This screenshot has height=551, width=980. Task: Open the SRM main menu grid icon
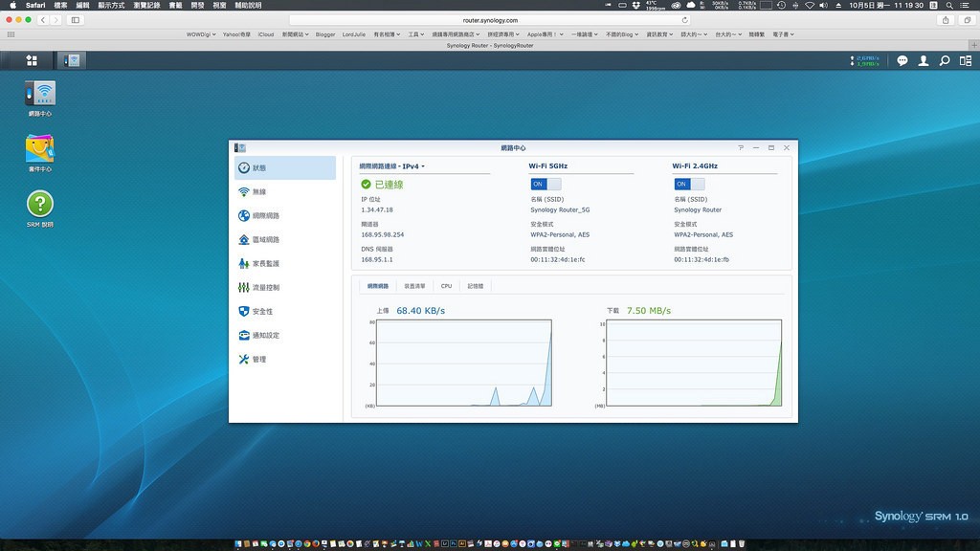pos(32,60)
